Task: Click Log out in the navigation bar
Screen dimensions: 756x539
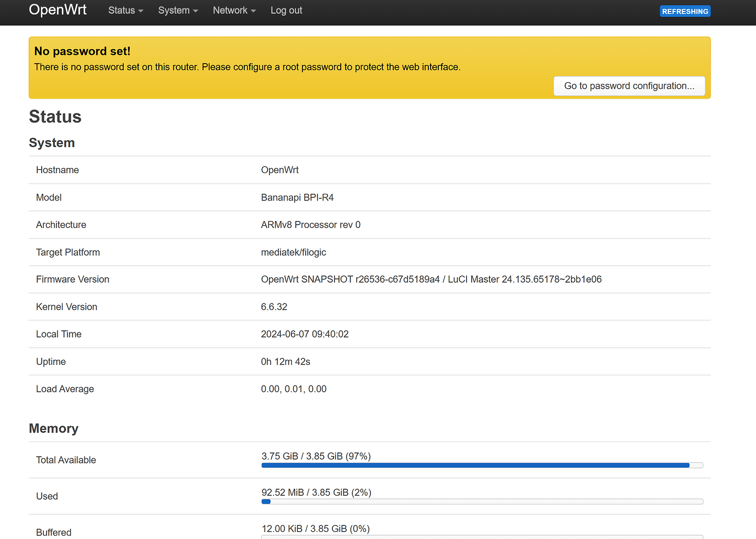Action: (x=286, y=10)
